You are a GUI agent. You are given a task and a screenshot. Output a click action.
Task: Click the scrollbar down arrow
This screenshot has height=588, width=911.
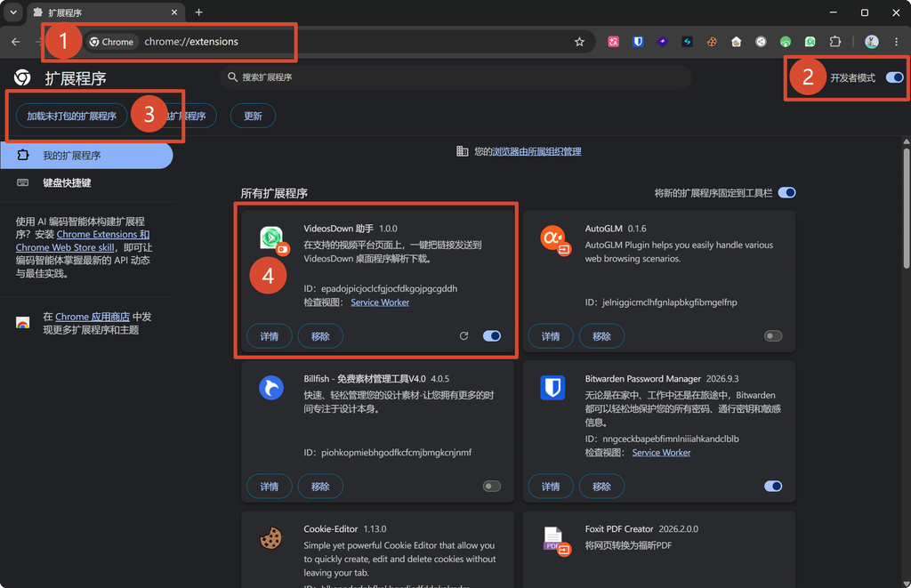907,584
